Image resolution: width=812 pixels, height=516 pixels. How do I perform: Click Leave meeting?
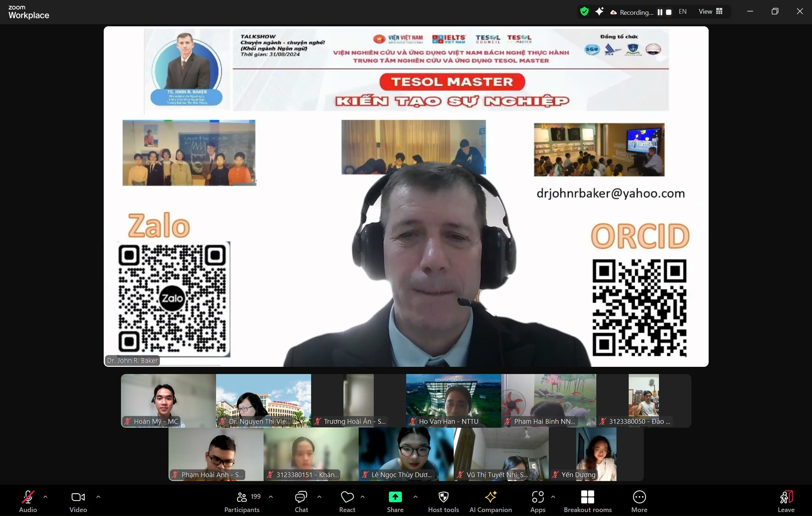786,501
